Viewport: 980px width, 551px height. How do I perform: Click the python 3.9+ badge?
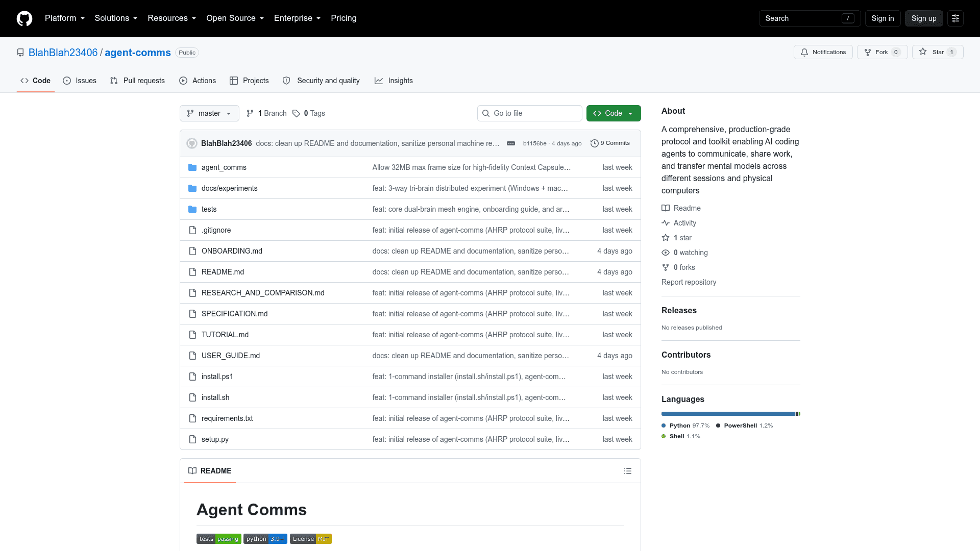(265, 539)
